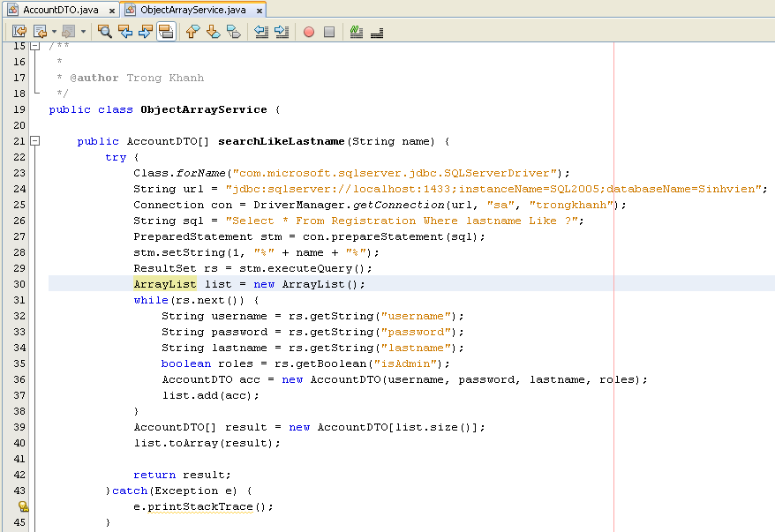Screen dimensions: 775x532
Task: Click the Select * From Registration string
Action: click(402, 221)
